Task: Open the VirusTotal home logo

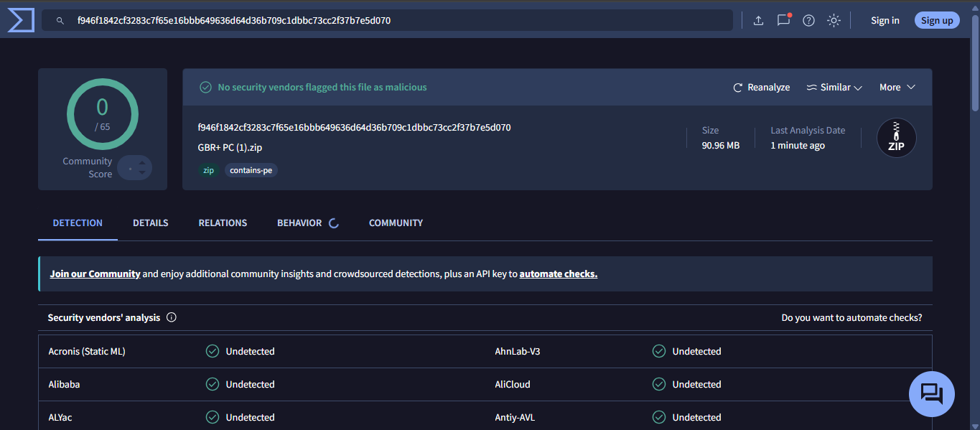Action: (x=21, y=20)
